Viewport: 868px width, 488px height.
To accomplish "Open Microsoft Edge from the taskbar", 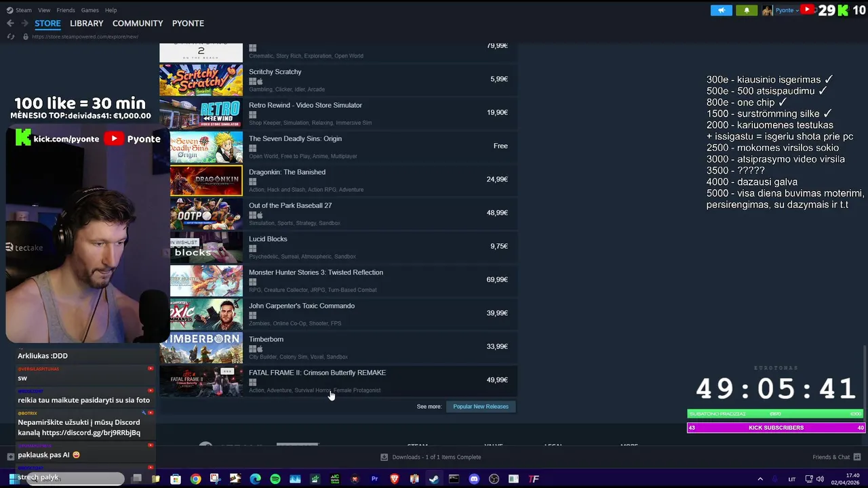I will tap(255, 479).
